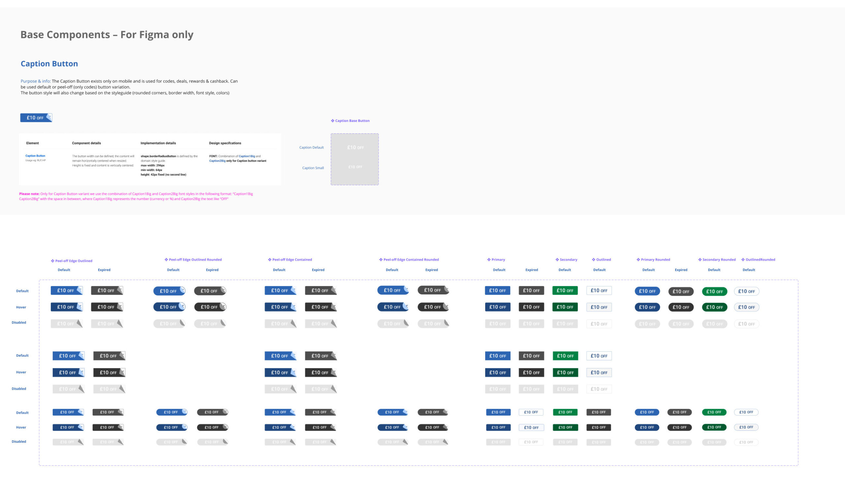
Task: Click small Peel-off Edge Contained Rounded Expired button, Default state
Action: pyautogui.click(x=433, y=412)
